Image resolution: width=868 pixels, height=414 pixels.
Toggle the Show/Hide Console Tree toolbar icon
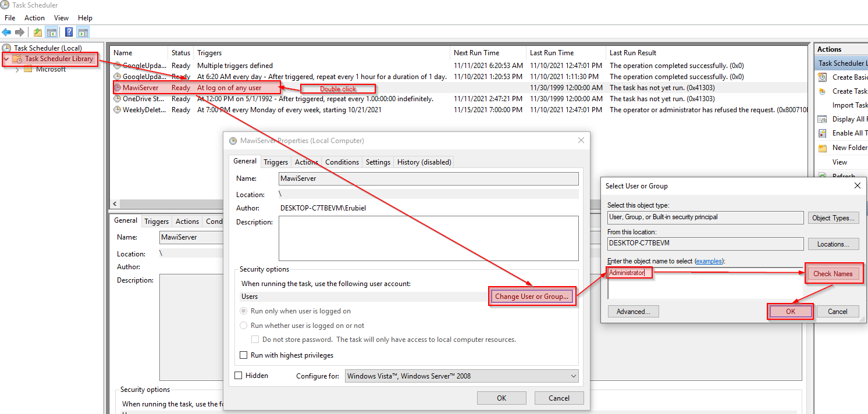(52, 33)
